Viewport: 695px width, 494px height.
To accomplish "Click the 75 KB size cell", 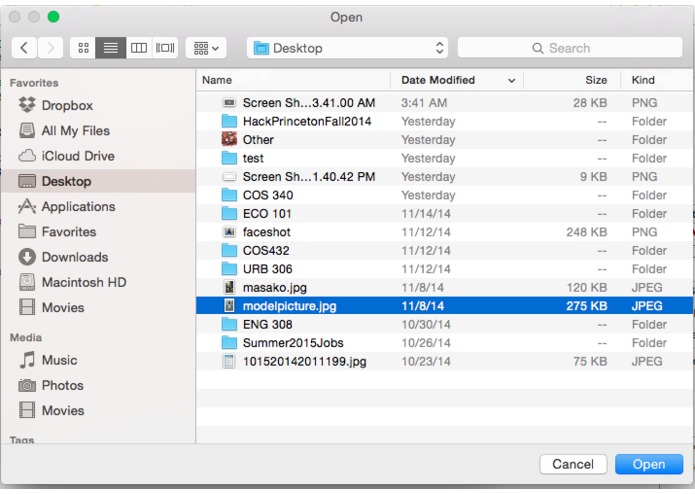I will [590, 362].
